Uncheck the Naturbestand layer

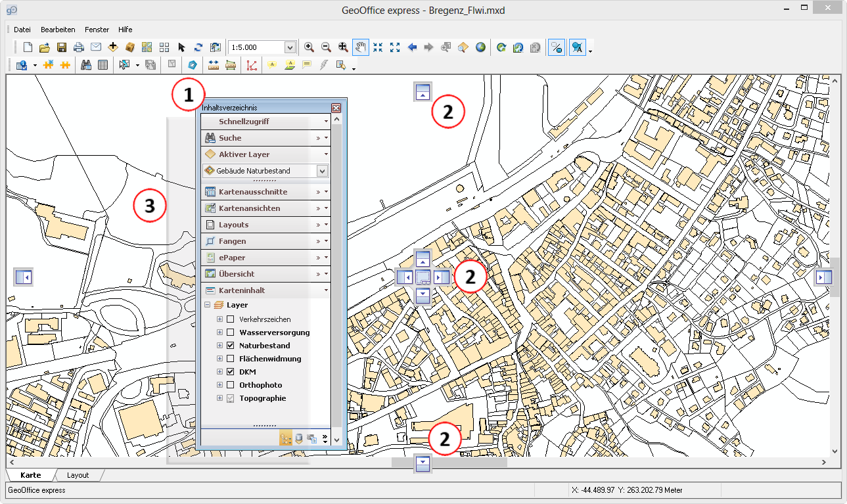click(231, 346)
